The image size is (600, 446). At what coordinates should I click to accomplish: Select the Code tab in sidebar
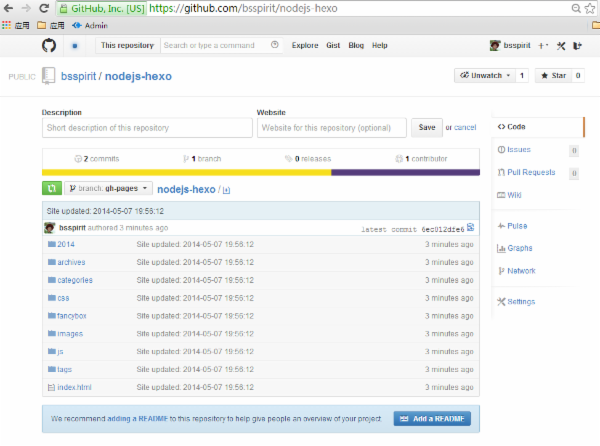coord(538,127)
